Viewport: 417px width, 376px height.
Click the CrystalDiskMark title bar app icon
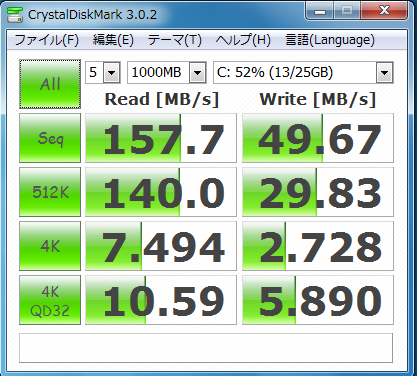point(15,15)
